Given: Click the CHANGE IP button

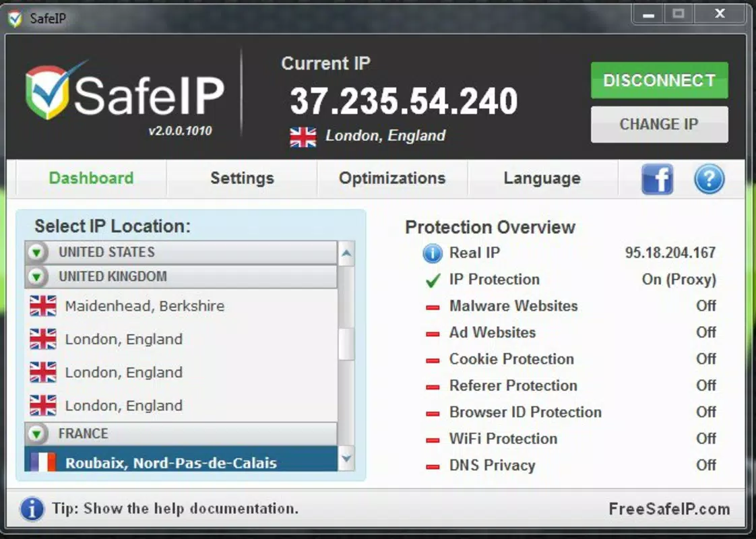Looking at the screenshot, I should click(x=659, y=125).
